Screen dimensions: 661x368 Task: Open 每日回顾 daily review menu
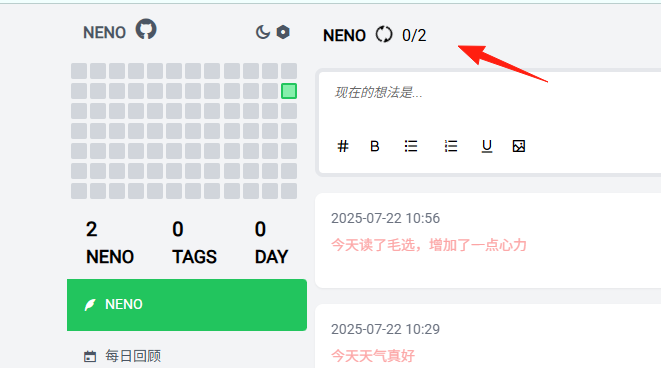click(122, 356)
